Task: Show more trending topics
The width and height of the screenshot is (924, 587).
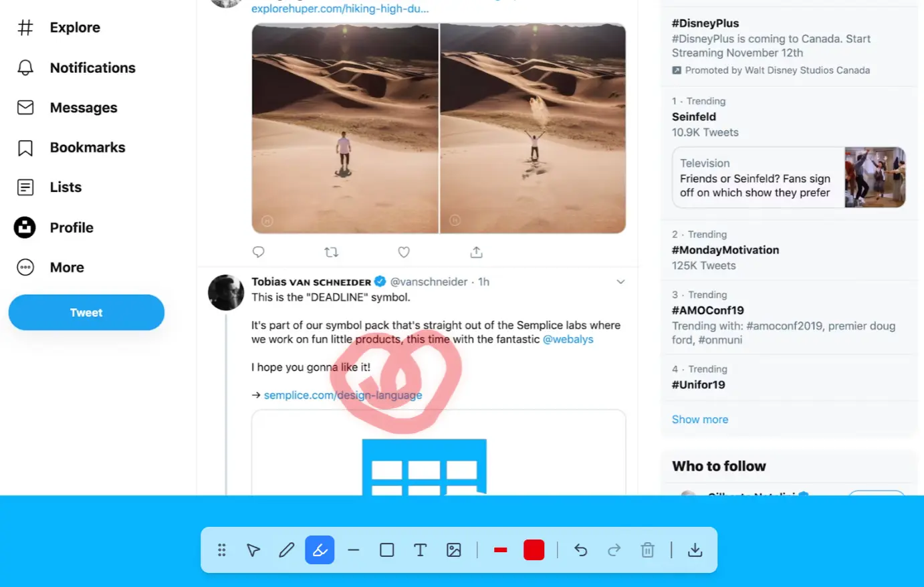Action: click(x=700, y=419)
